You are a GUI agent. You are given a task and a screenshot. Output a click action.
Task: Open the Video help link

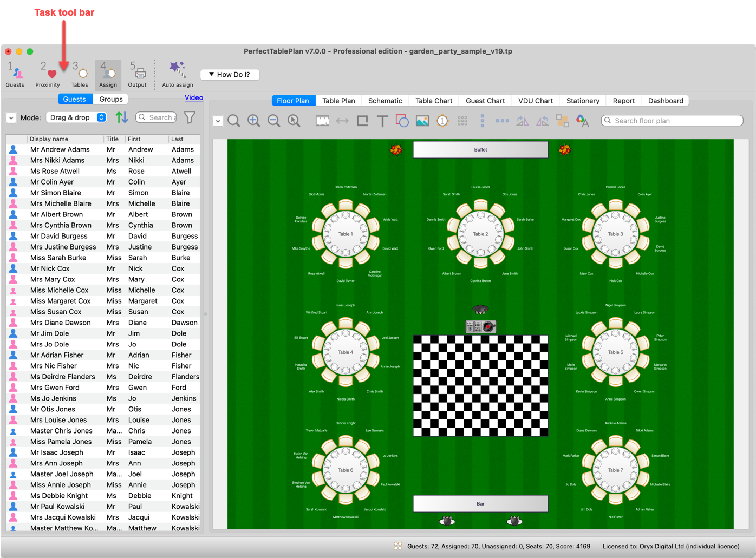193,97
